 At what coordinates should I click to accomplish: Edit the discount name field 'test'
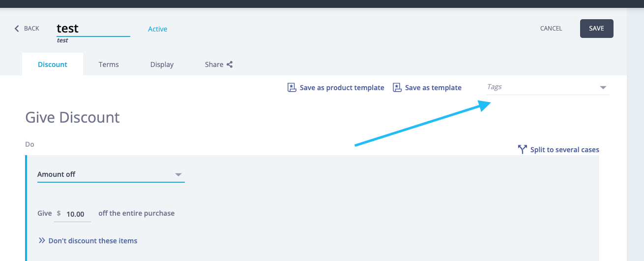pyautogui.click(x=92, y=29)
